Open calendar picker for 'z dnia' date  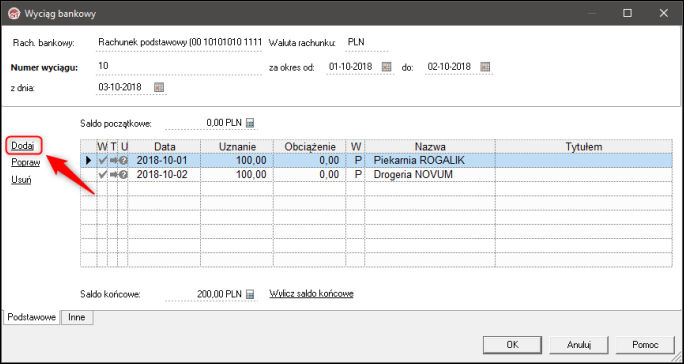click(159, 87)
